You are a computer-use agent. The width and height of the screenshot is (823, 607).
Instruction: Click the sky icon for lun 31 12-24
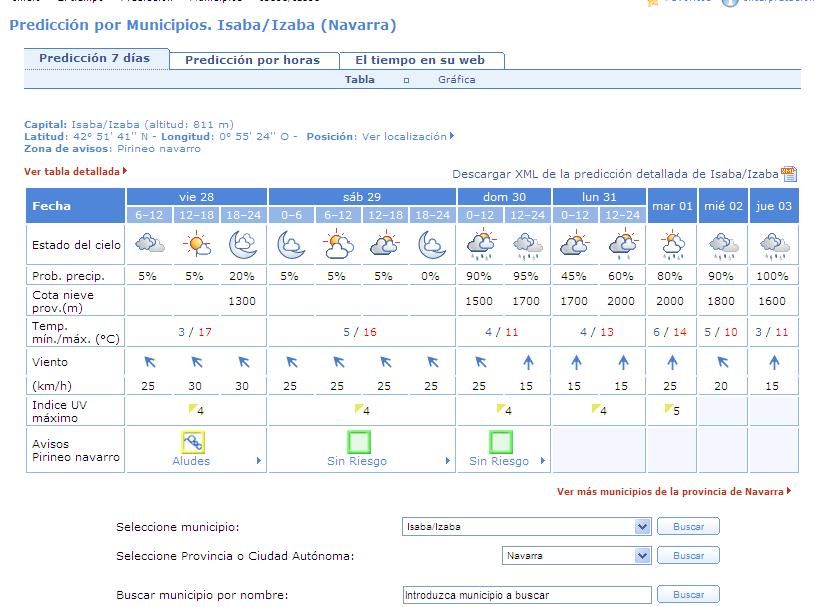(x=622, y=245)
